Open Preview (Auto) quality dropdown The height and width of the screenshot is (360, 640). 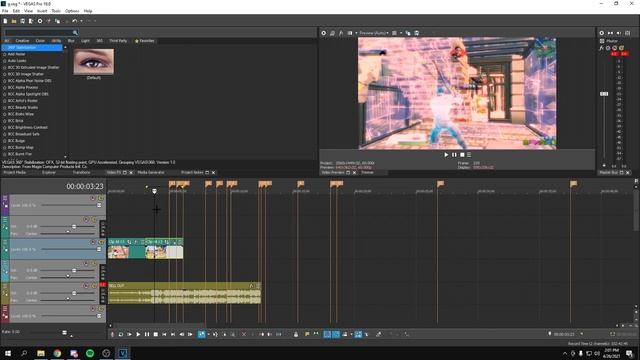point(373,33)
